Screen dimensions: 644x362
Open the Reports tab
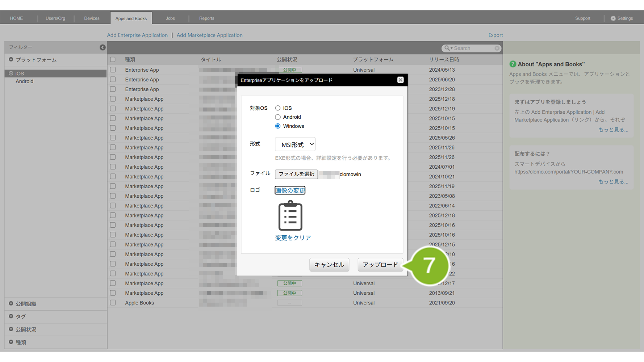pos(206,18)
